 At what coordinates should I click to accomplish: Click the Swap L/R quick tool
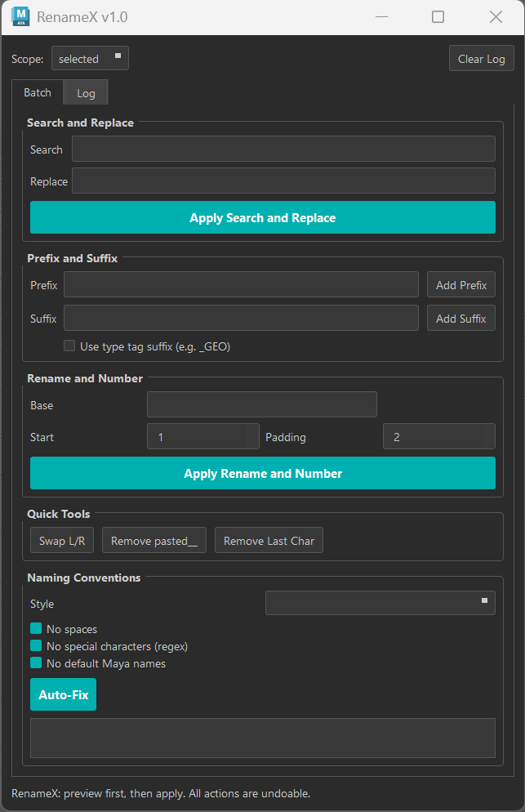pyautogui.click(x=62, y=541)
